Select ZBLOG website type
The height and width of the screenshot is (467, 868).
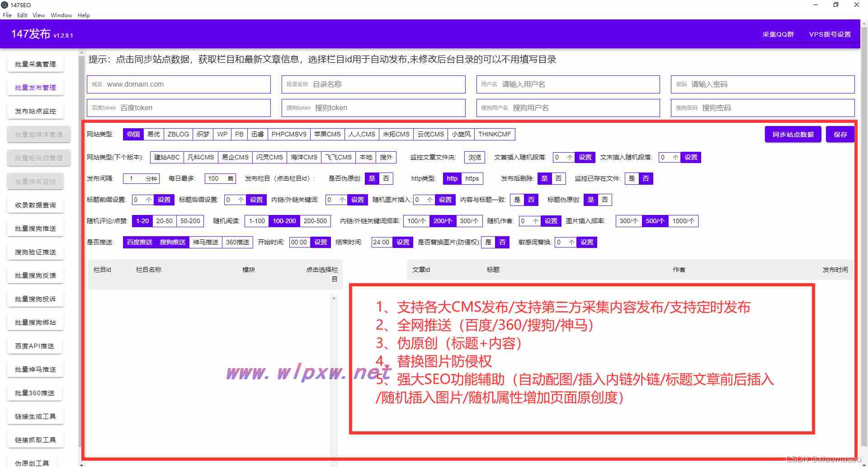(178, 134)
